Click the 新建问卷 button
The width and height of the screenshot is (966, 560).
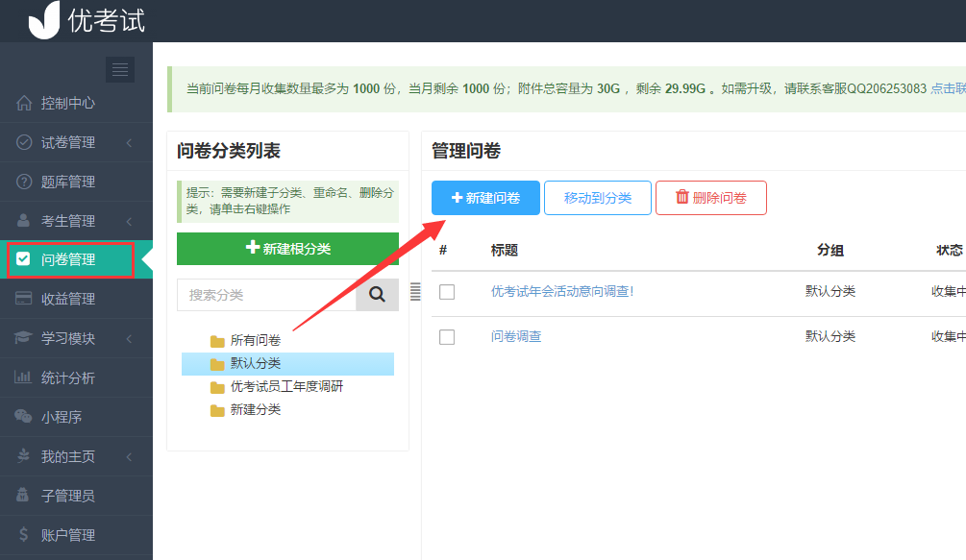click(485, 198)
